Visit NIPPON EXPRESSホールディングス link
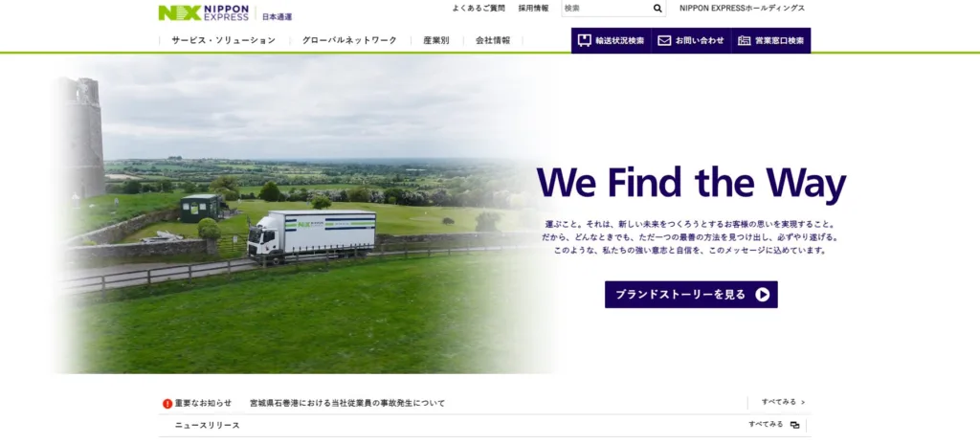Viewport: 980px width, 444px height. [x=742, y=8]
